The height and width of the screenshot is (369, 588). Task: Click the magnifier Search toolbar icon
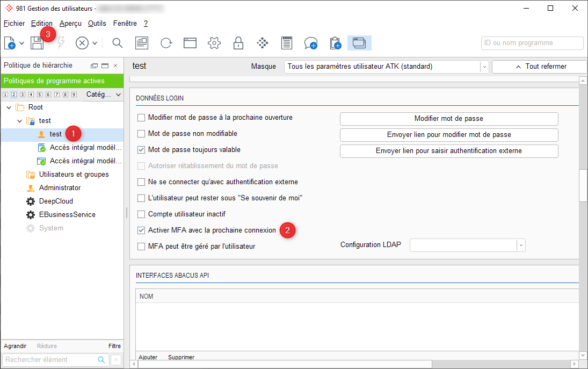pyautogui.click(x=117, y=43)
